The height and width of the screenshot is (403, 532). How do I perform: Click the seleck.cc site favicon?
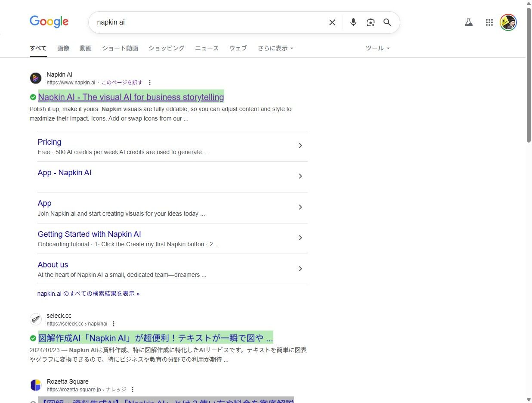[36, 319]
